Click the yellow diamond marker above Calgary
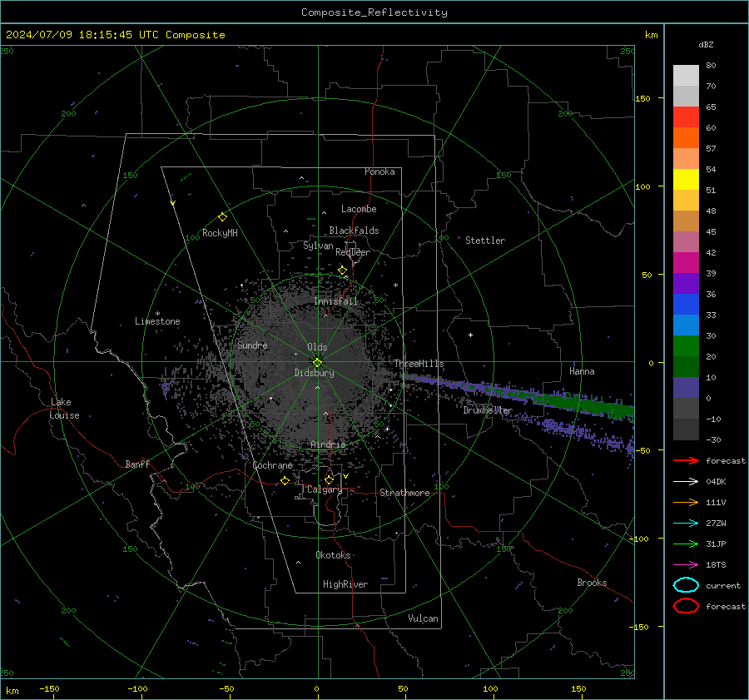Image resolution: width=749 pixels, height=700 pixels. click(x=329, y=479)
